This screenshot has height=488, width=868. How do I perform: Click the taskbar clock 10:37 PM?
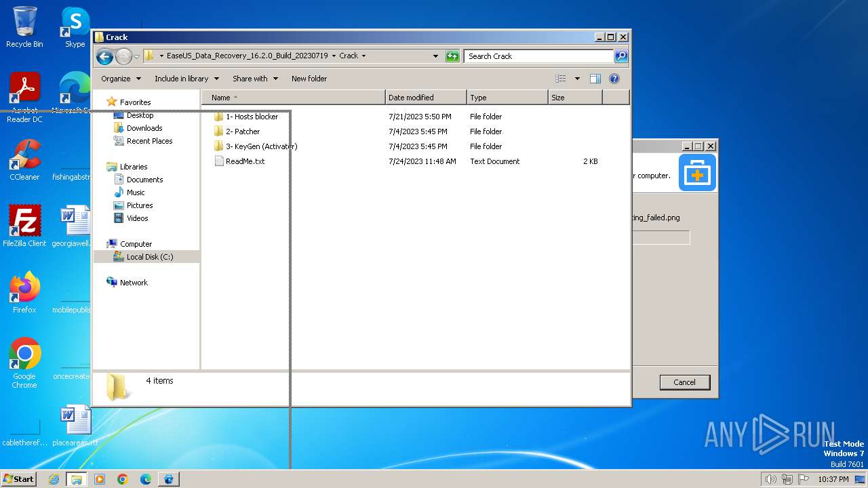click(x=833, y=479)
